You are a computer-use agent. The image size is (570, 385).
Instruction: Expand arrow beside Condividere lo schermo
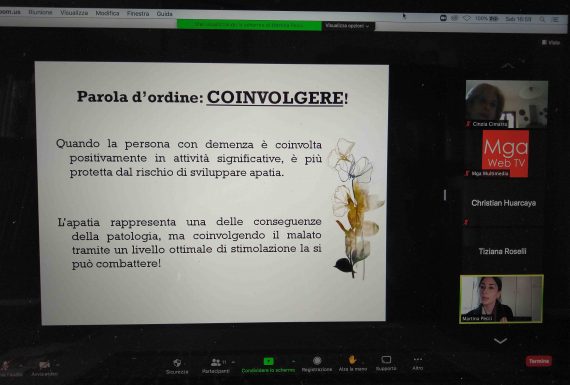pos(293,361)
